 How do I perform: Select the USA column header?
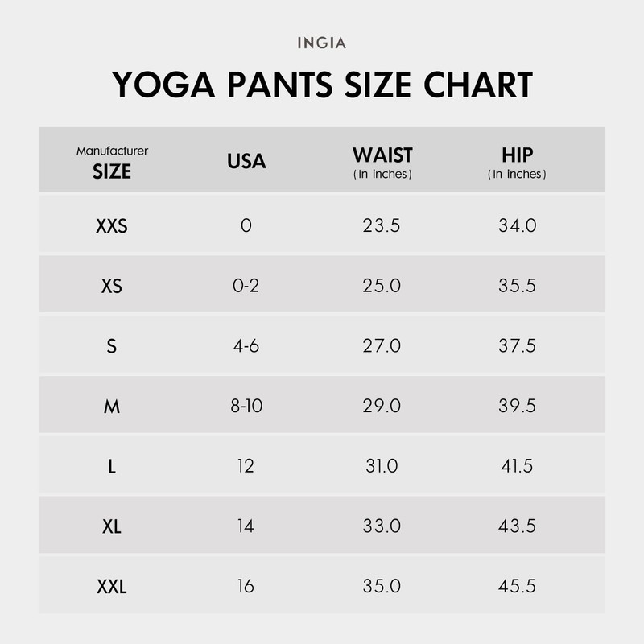[246, 161]
